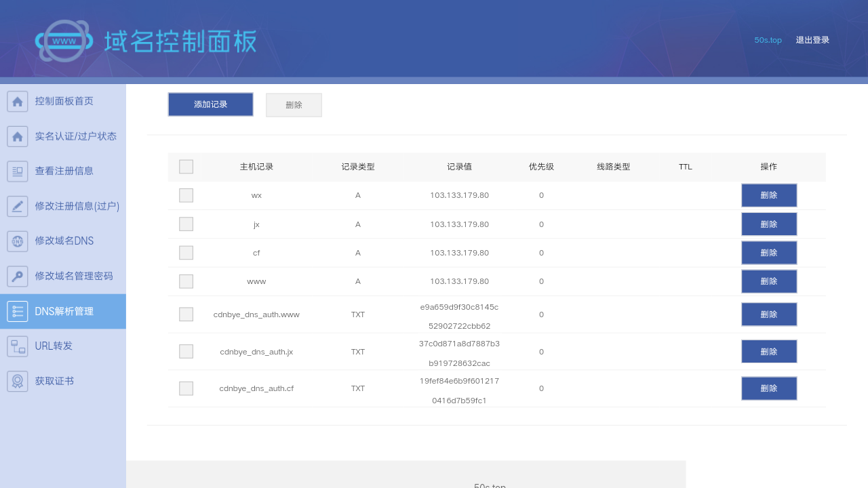Select the key icon for 修改域名管理密码
Image resolution: width=868 pixels, height=488 pixels.
pyautogui.click(x=17, y=276)
